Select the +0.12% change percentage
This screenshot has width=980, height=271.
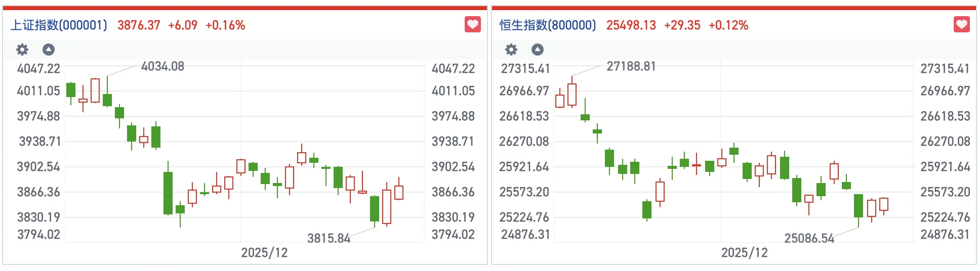(x=728, y=25)
